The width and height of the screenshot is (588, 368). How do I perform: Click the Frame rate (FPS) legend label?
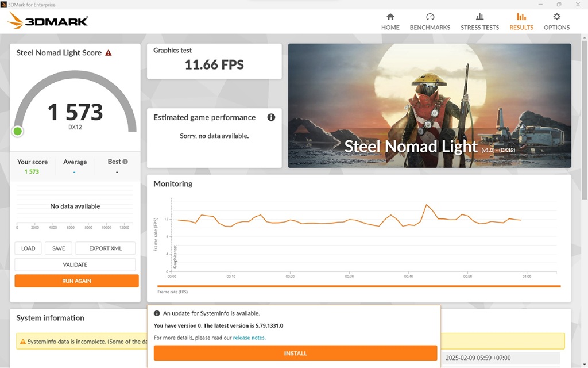point(172,292)
